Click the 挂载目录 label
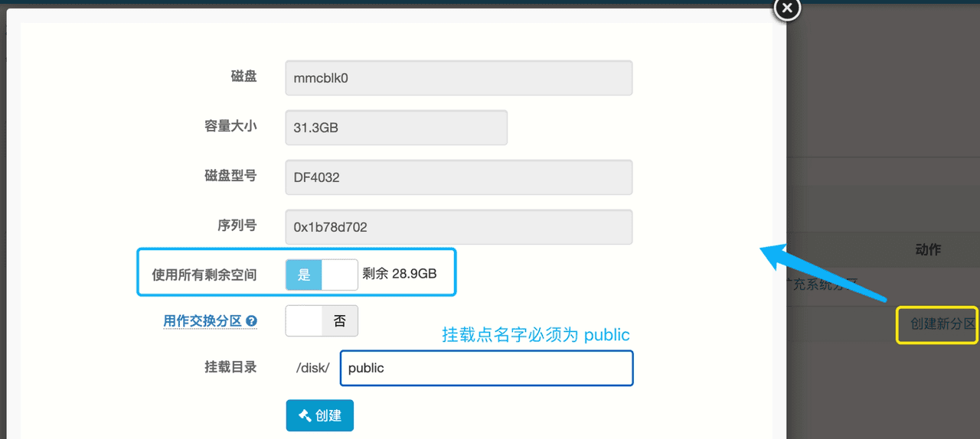 pos(230,367)
